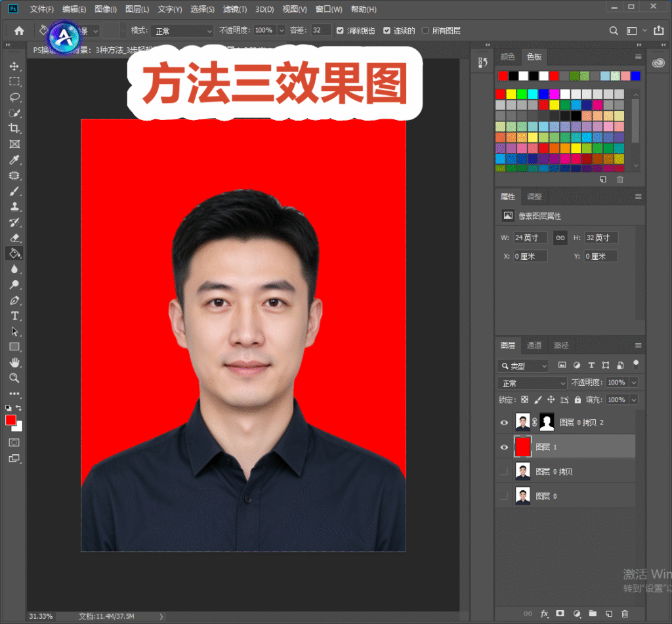Select the Path Selection tool
Screen dimensions: 672x624
point(14,331)
